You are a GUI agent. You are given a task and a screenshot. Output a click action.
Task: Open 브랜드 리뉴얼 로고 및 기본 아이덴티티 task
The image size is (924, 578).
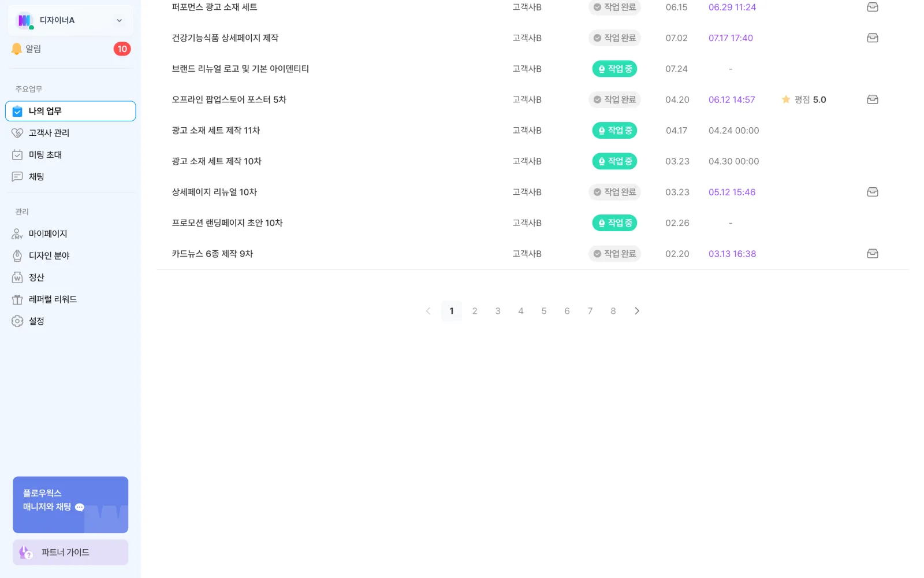240,69
